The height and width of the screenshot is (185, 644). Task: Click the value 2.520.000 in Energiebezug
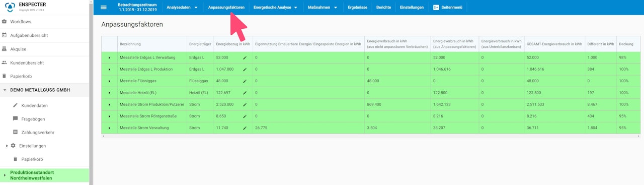[x=224, y=104]
